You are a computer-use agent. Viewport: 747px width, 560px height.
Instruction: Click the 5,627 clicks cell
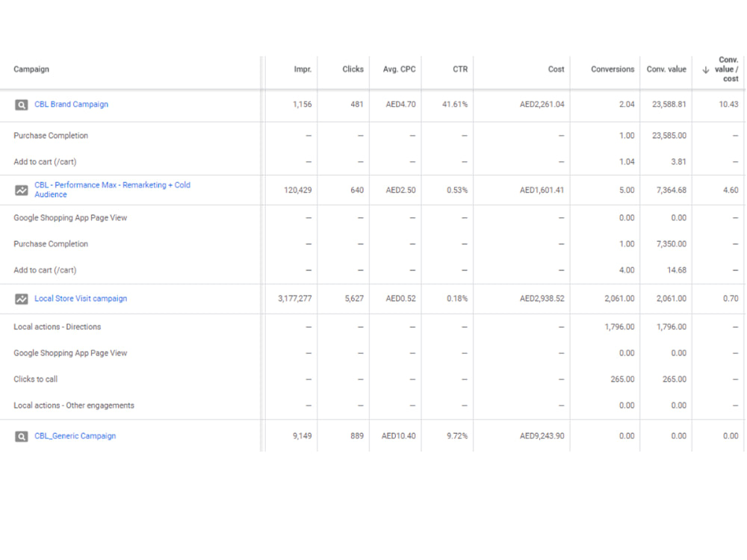pos(354,299)
